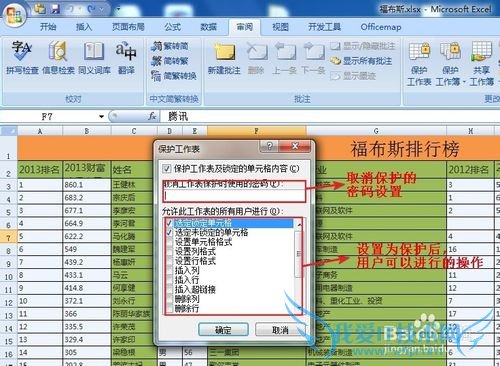This screenshot has width=500, height=366.
Task: Switch to the 开始 ribbon tab
Action: coord(48,27)
